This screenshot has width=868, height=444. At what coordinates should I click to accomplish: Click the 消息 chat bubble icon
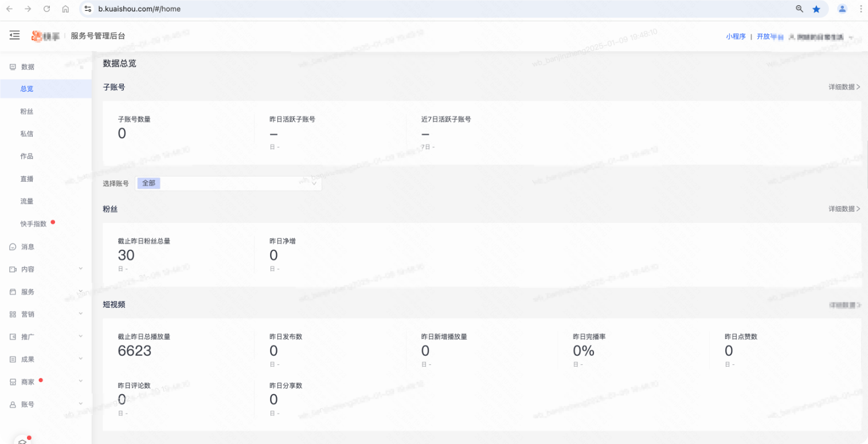(x=13, y=247)
